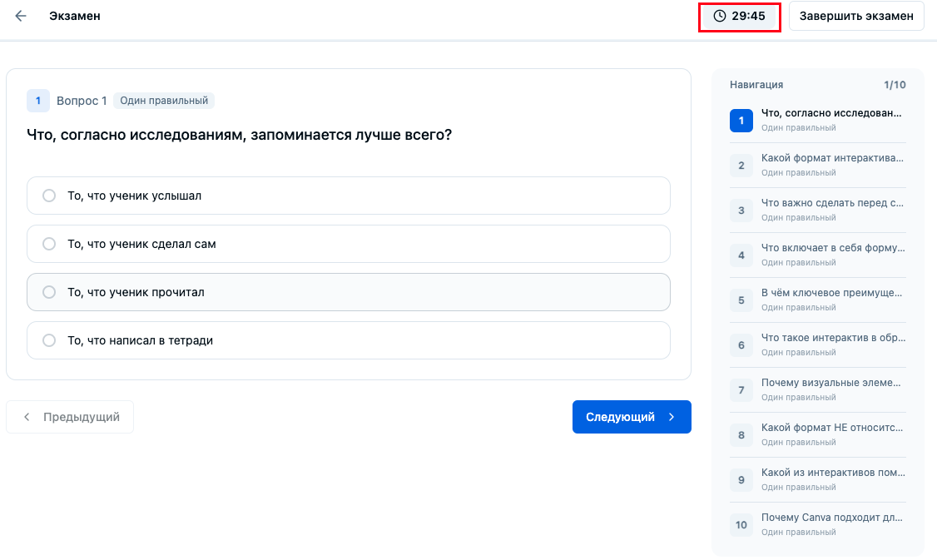Open question 9 "Какой из интерактивов"
Screen dimensions: 937x560
[x=817, y=479]
